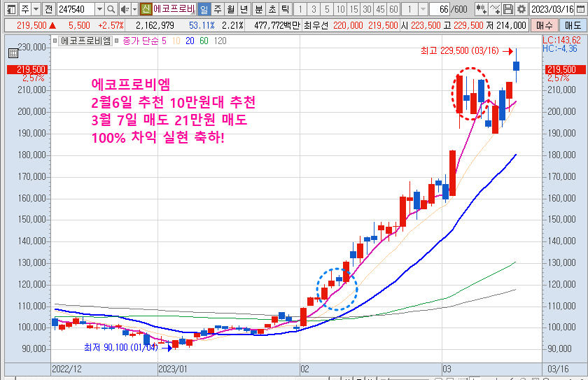Click the 고 229,500 high price
Image resolution: width=588 pixels, height=380 pixels.
point(463,25)
